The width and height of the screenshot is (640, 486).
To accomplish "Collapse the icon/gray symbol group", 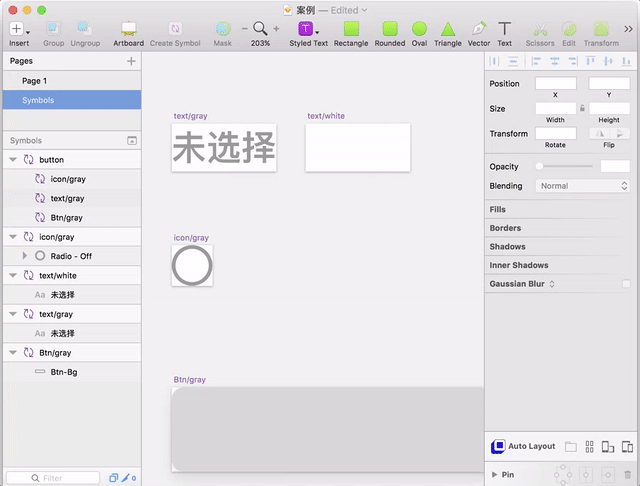I will click(13, 237).
